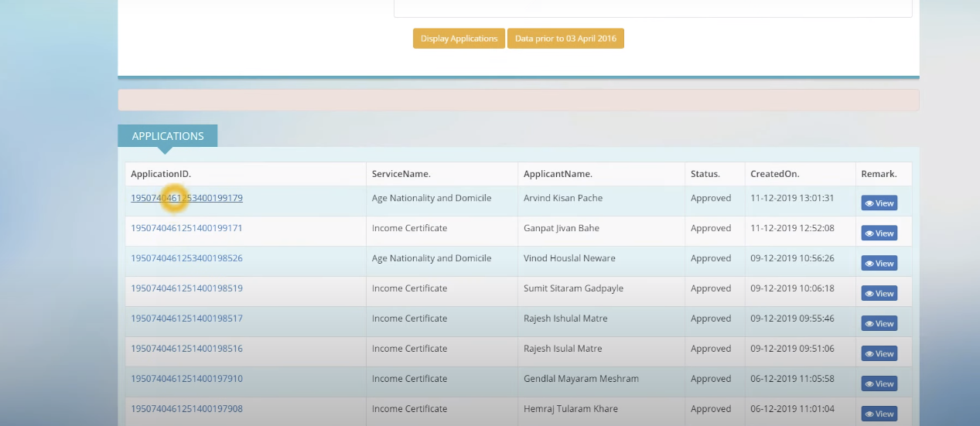View remark for Vinod Houslal Neware
The height and width of the screenshot is (426, 980).
click(x=879, y=264)
